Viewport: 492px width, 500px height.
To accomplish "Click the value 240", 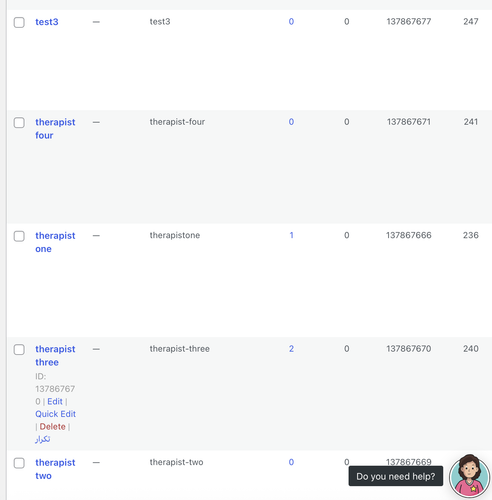I will [471, 349].
